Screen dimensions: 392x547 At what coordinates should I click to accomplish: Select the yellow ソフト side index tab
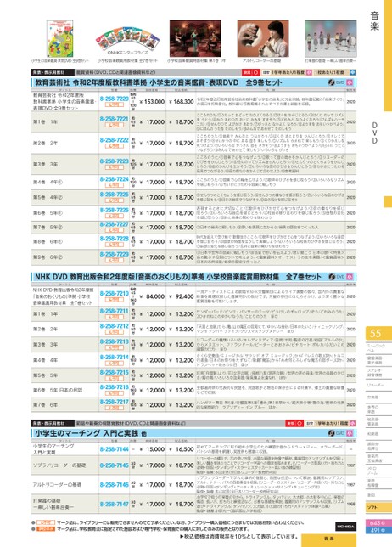coord(378,507)
